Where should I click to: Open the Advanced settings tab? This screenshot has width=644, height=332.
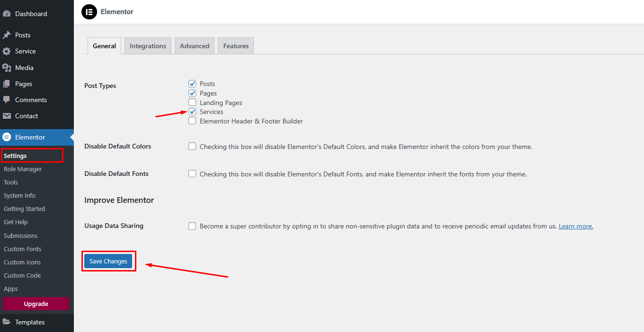(x=195, y=46)
